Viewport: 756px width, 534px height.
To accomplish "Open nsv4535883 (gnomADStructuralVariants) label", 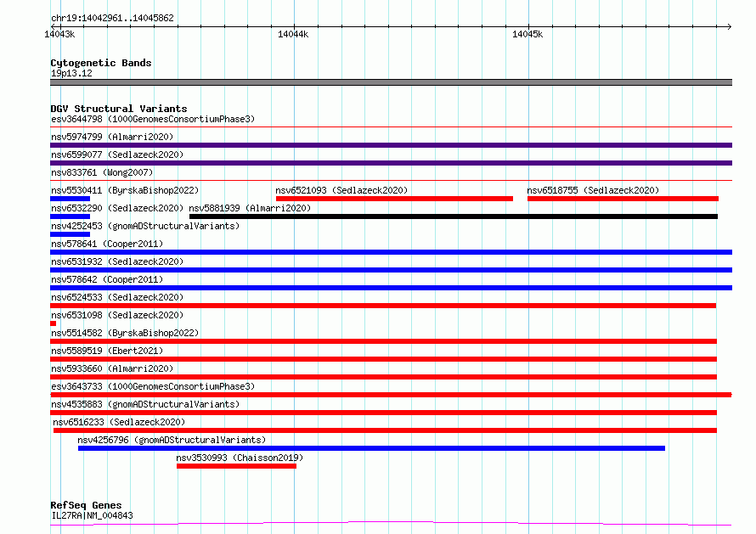I will click(145, 404).
